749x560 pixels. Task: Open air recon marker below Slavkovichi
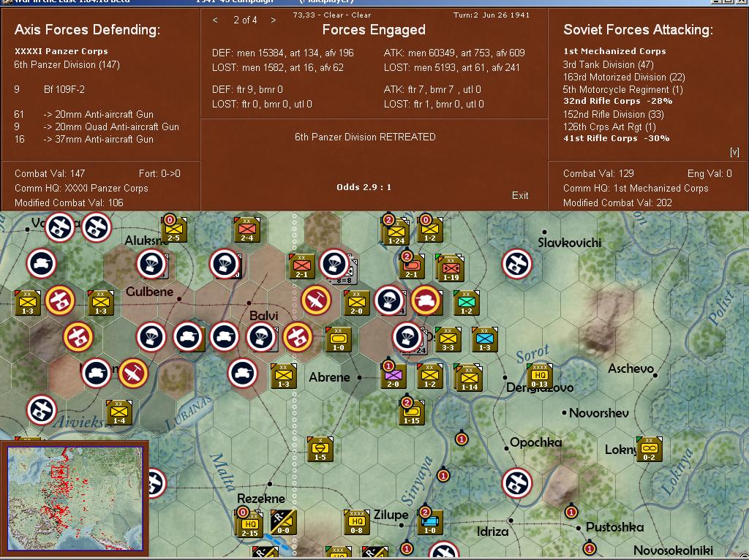(517, 264)
